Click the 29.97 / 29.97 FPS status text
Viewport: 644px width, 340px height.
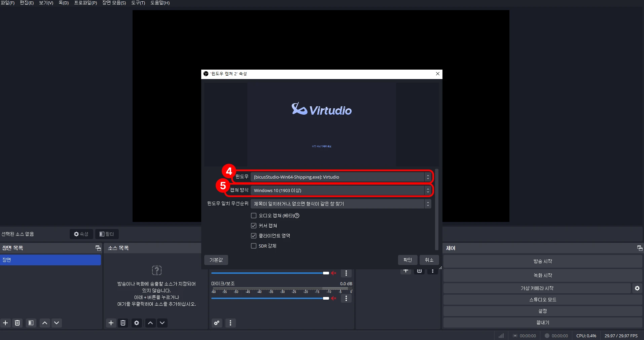click(x=621, y=336)
